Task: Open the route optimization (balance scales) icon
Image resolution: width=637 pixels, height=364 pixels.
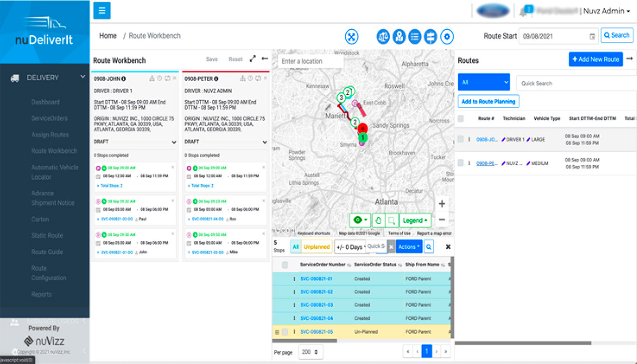Action: (x=383, y=36)
